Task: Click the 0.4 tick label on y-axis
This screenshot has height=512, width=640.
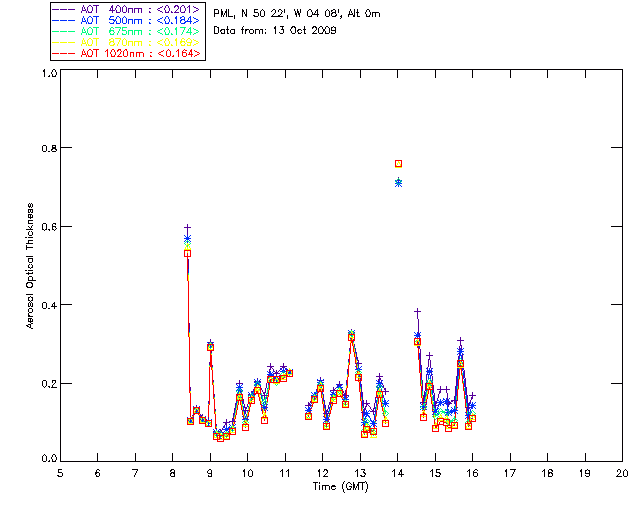Action: (x=48, y=305)
